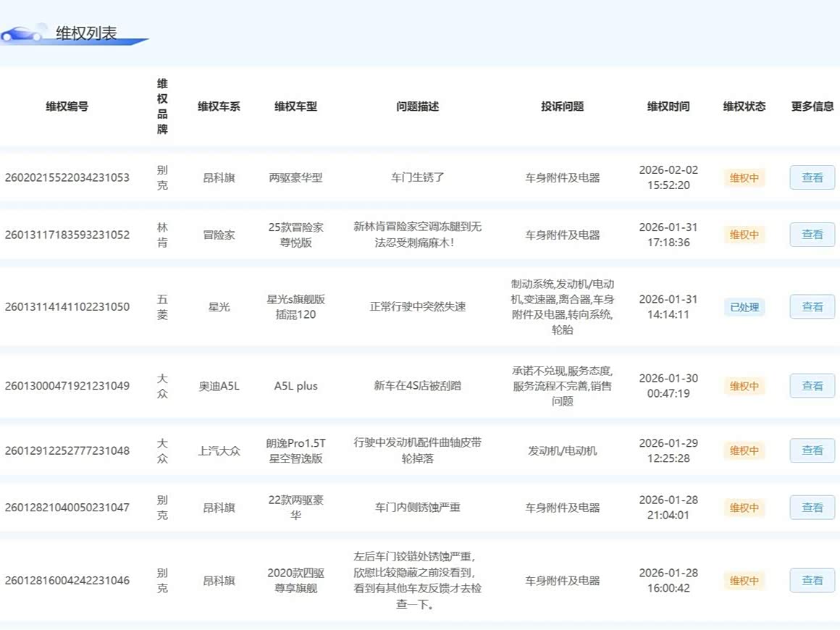The width and height of the screenshot is (840, 630).
Task: Click complaint number 26013000471921231049
Action: (x=67, y=386)
